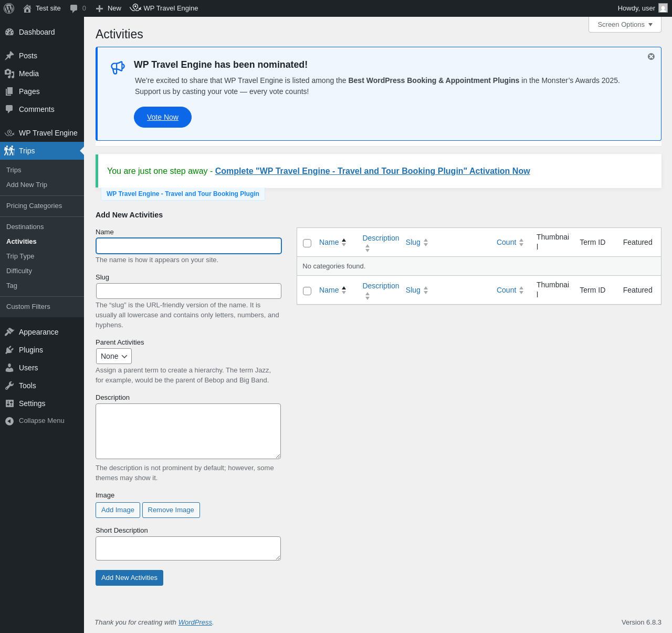
Task: Open the Complete Activation Now link
Action: coord(373,171)
